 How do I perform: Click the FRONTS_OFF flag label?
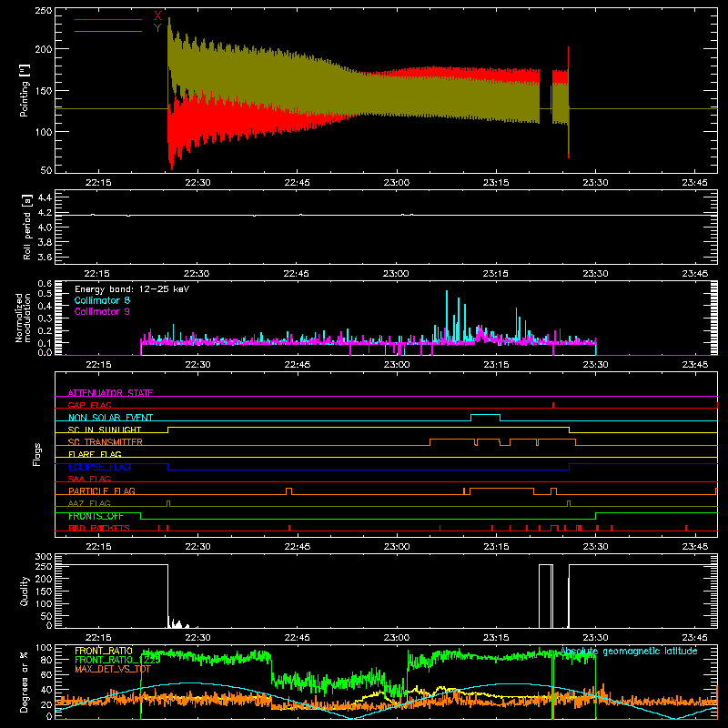point(96,516)
